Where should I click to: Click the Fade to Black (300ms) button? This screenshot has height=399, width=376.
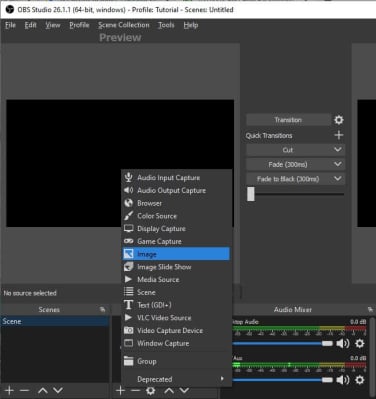pyautogui.click(x=288, y=179)
